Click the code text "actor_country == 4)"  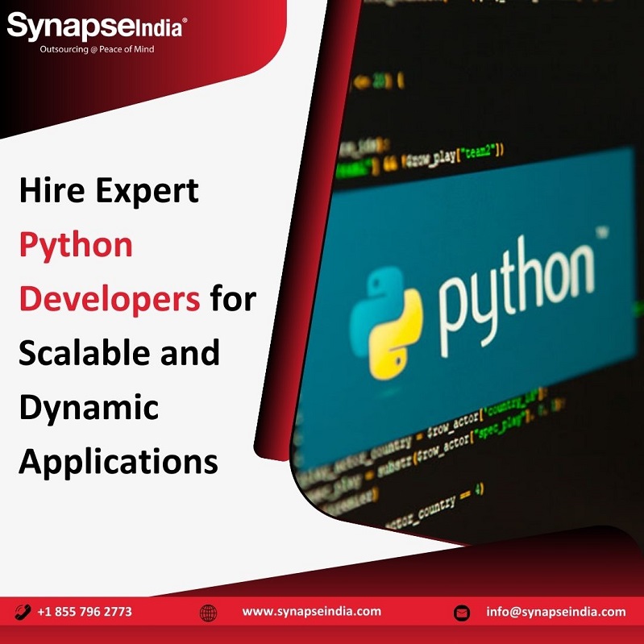tap(434, 505)
